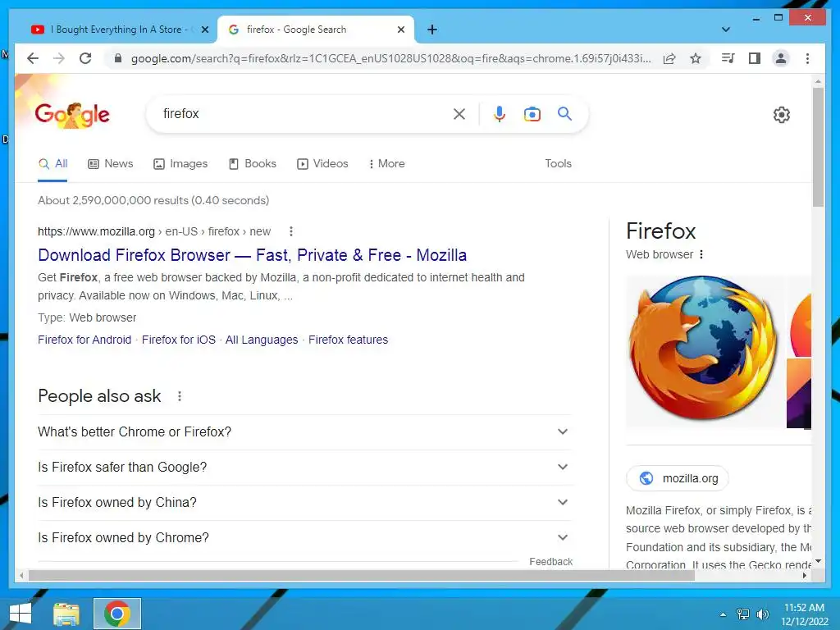840x630 pixels.
Task: Switch to Videos results
Action: (322, 163)
